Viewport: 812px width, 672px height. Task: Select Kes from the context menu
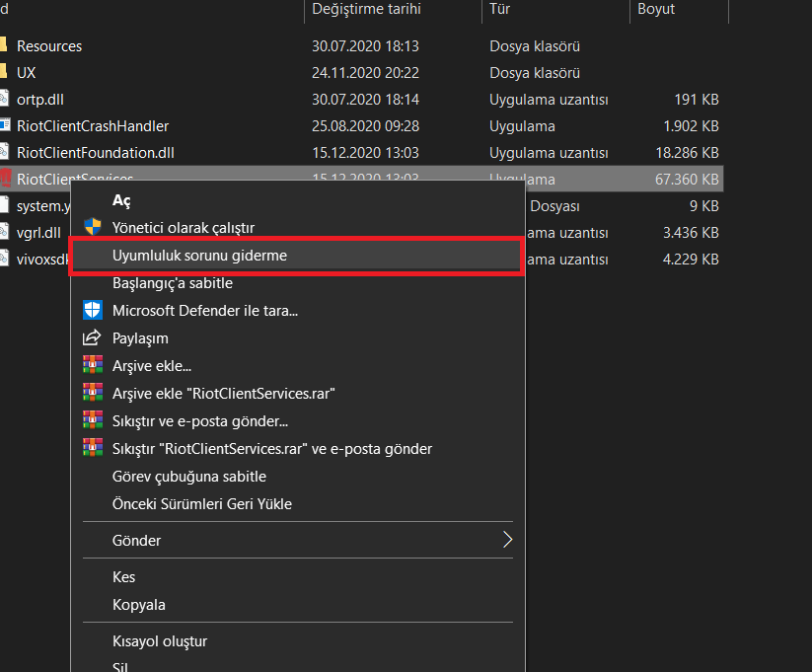point(123,577)
